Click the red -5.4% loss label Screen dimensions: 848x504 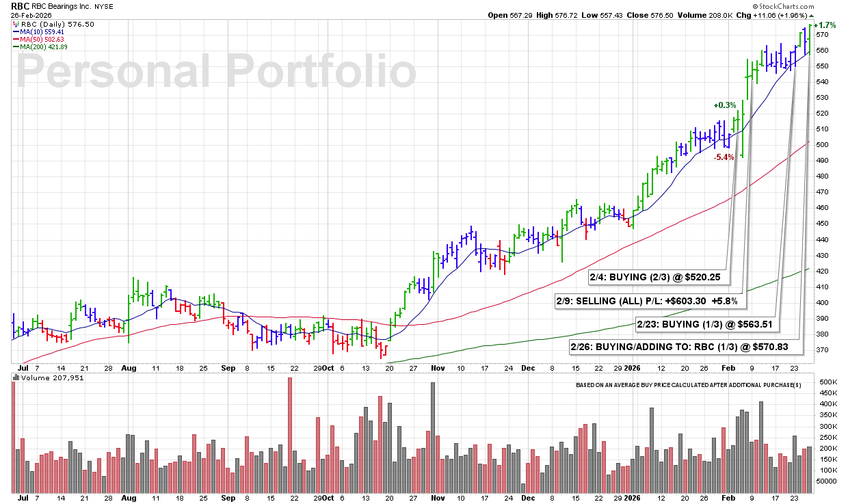coord(724,157)
